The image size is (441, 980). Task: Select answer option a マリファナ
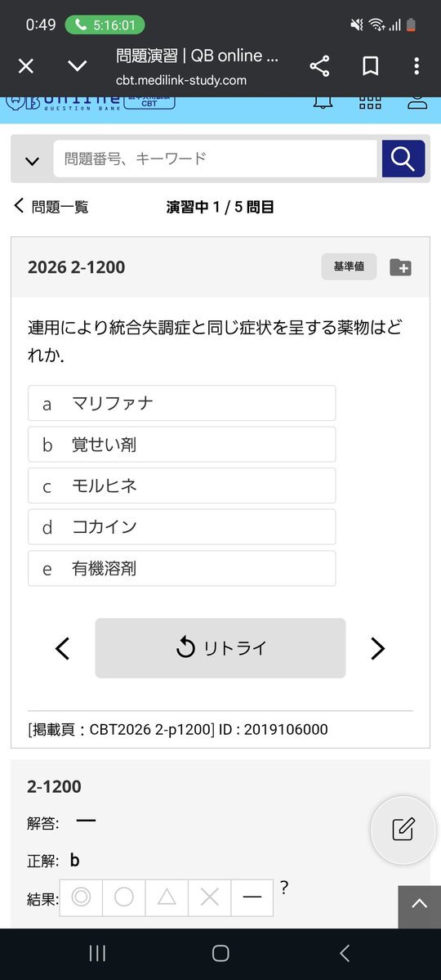(x=182, y=403)
